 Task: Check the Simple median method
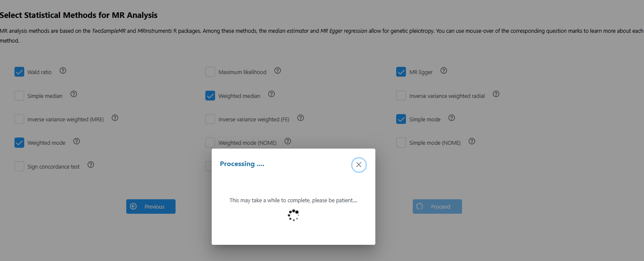coord(19,96)
